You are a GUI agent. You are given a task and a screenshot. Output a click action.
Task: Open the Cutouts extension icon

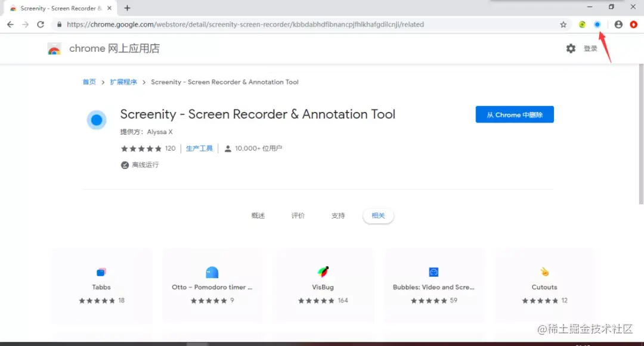tap(544, 272)
